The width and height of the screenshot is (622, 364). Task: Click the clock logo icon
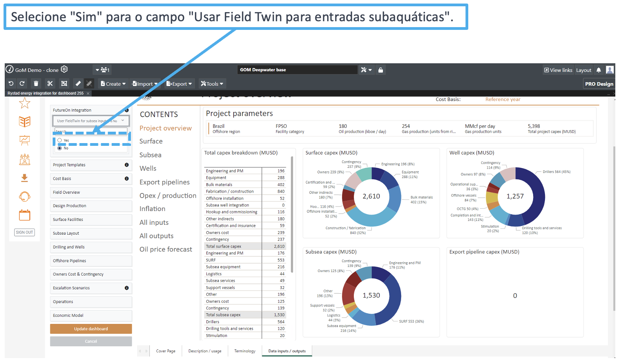[9, 70]
